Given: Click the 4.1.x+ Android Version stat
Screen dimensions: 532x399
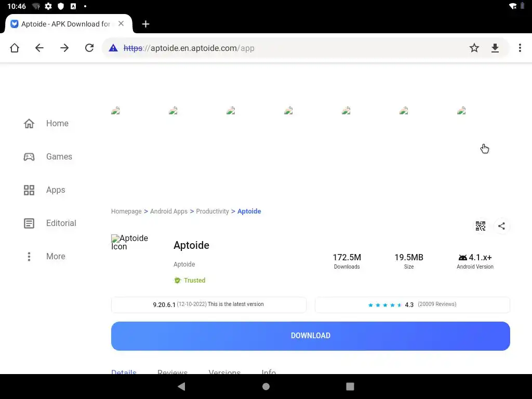Looking at the screenshot, I should click(x=475, y=261).
